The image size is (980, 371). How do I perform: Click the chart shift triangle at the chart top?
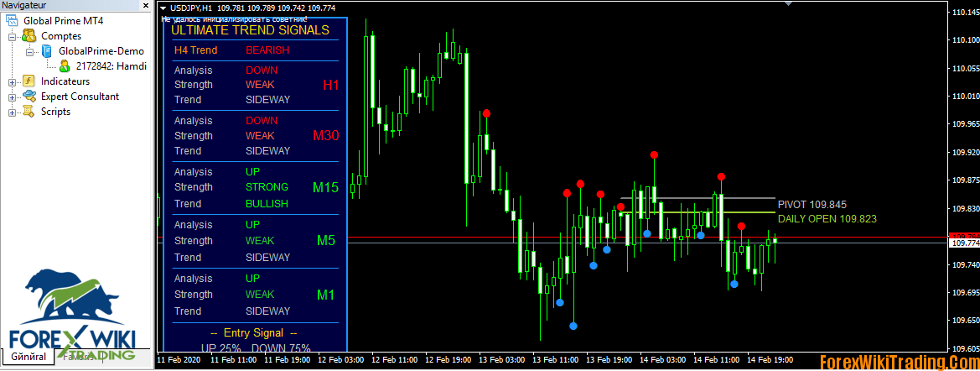(789, 3)
